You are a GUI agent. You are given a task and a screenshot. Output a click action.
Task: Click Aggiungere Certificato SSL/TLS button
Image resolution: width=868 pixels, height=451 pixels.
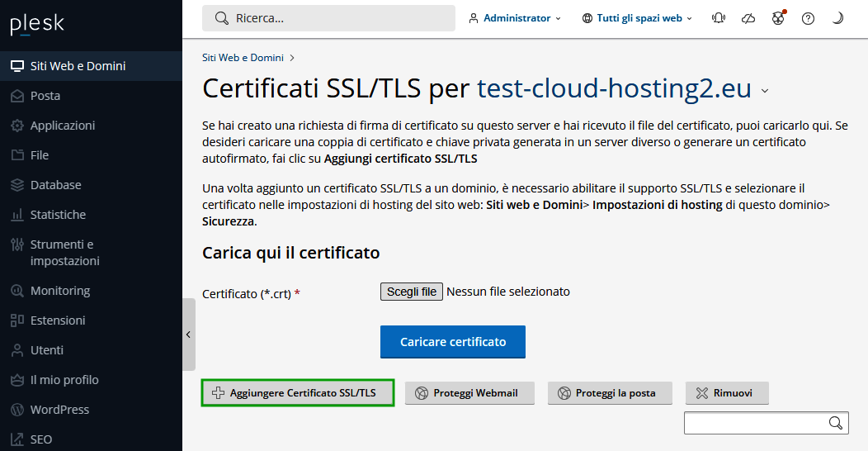298,393
